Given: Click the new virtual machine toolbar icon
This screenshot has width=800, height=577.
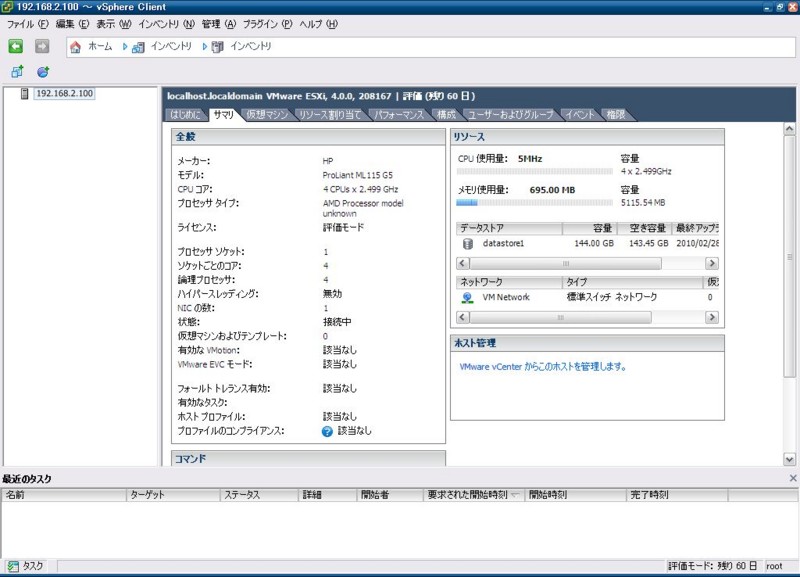Looking at the screenshot, I should [17, 72].
